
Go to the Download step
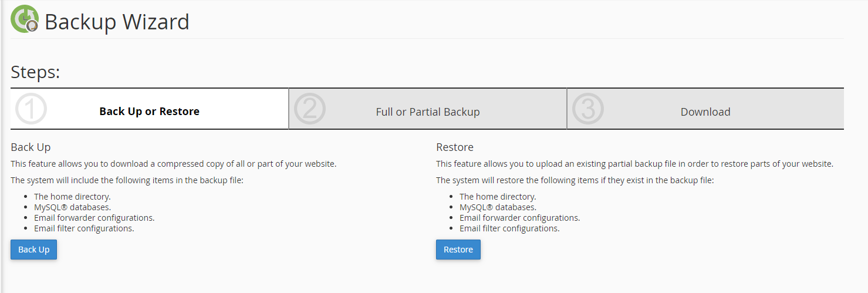tap(705, 109)
